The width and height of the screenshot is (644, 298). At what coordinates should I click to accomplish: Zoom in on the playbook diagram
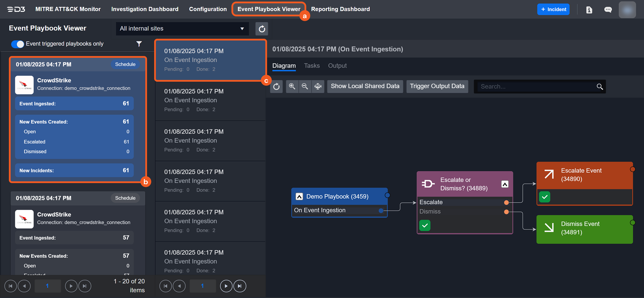click(292, 87)
